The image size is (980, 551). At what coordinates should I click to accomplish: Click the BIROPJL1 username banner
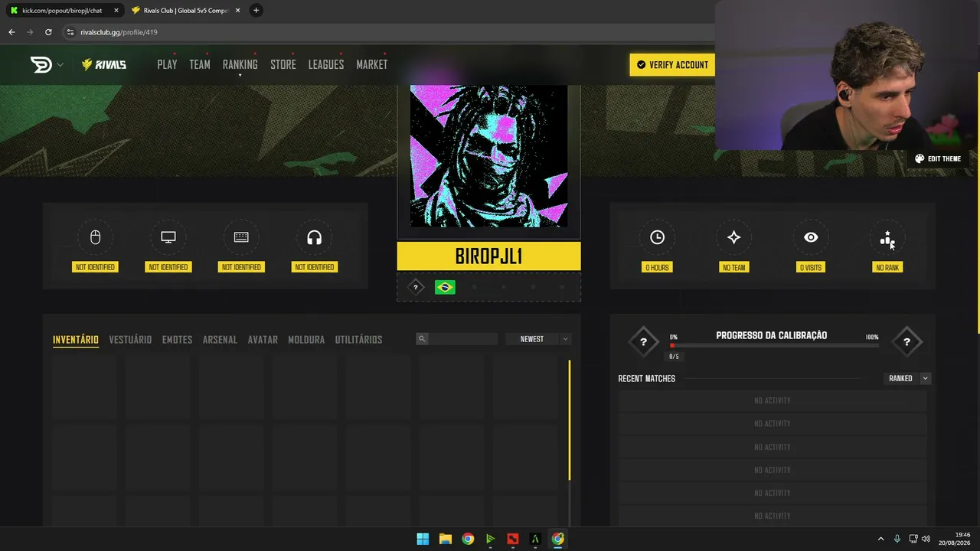(488, 256)
